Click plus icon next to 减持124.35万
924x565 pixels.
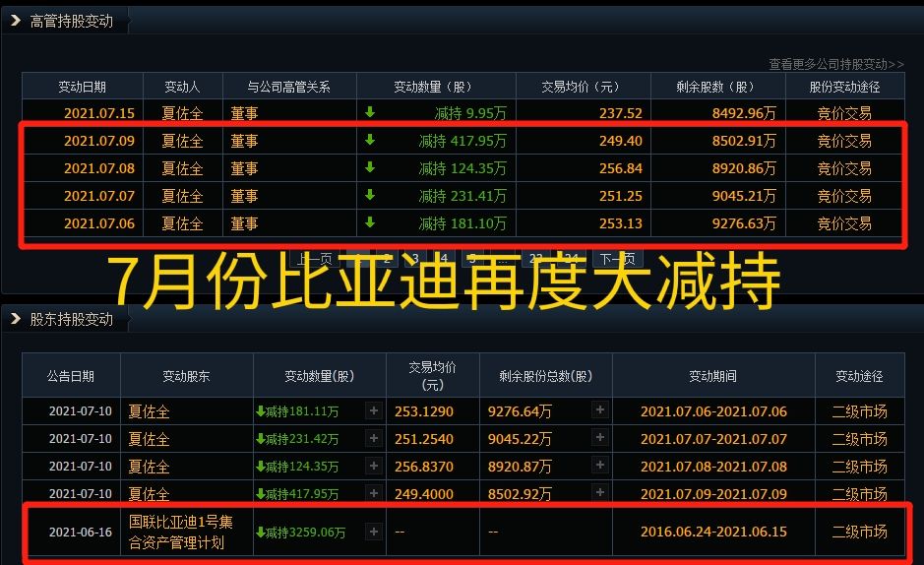tap(374, 466)
